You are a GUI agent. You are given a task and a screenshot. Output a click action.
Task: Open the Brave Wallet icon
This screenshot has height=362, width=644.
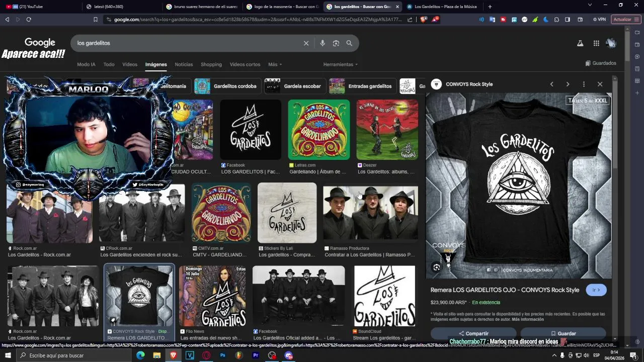coord(580,20)
